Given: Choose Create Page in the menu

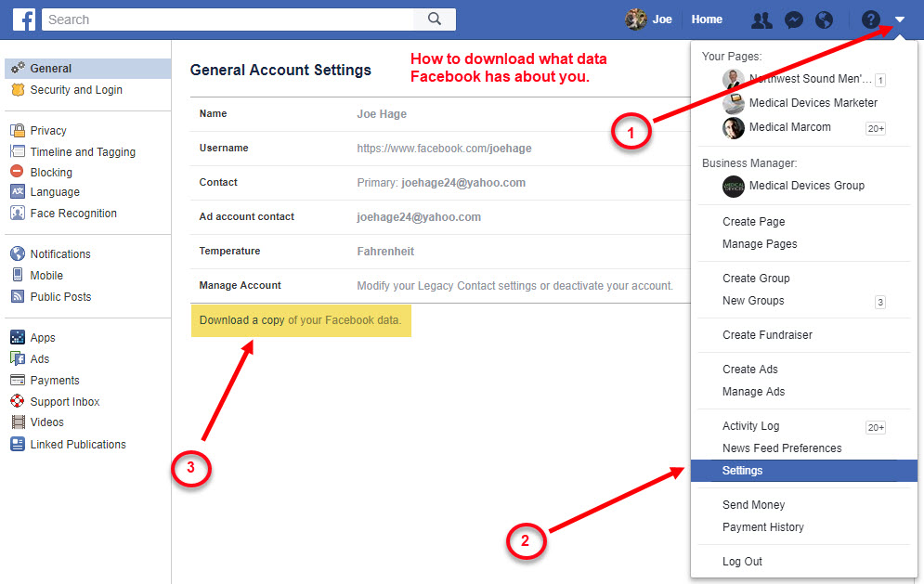Looking at the screenshot, I should 754,222.
